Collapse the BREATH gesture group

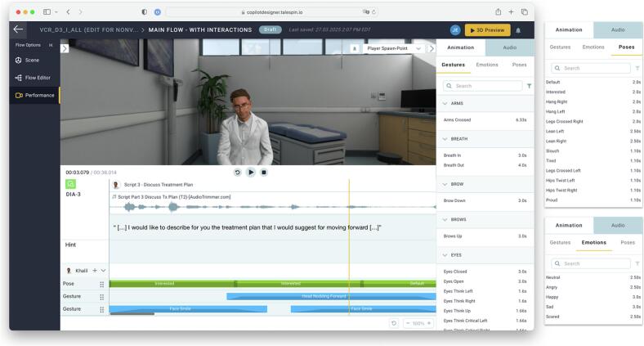445,139
